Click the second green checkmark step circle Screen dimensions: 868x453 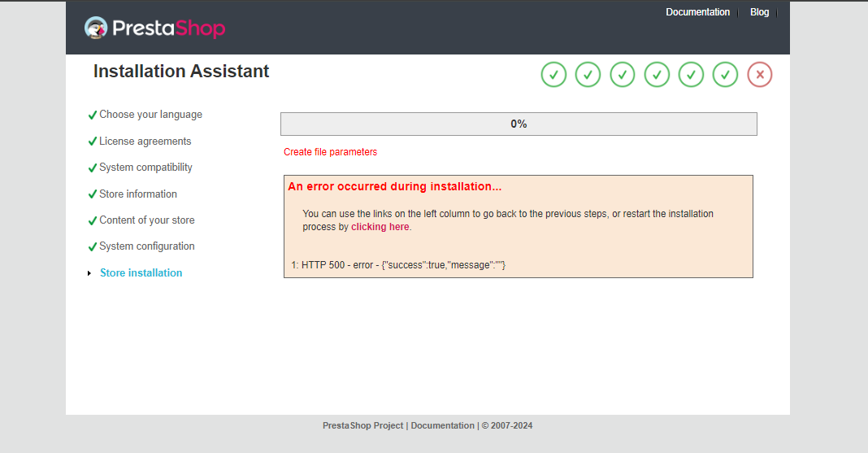click(x=588, y=75)
